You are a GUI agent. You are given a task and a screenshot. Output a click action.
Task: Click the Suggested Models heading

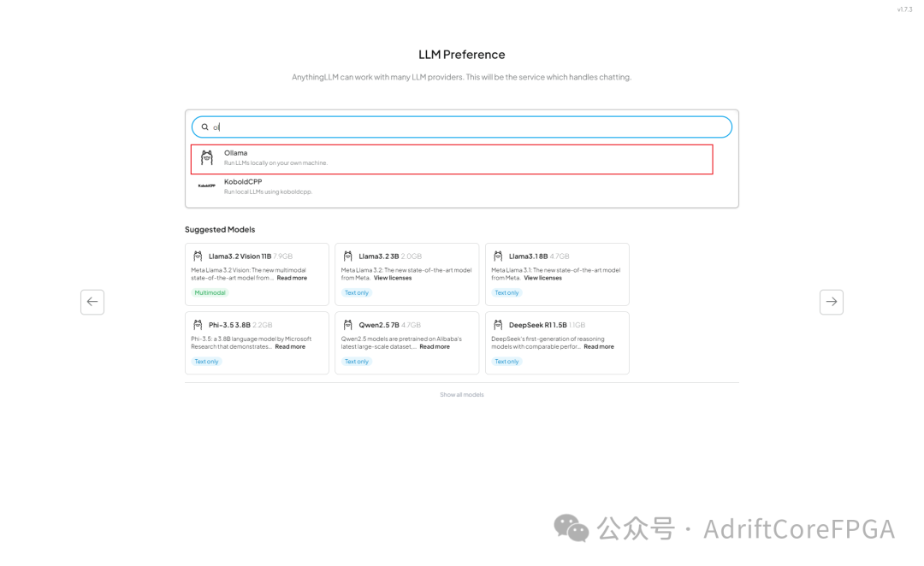(220, 230)
